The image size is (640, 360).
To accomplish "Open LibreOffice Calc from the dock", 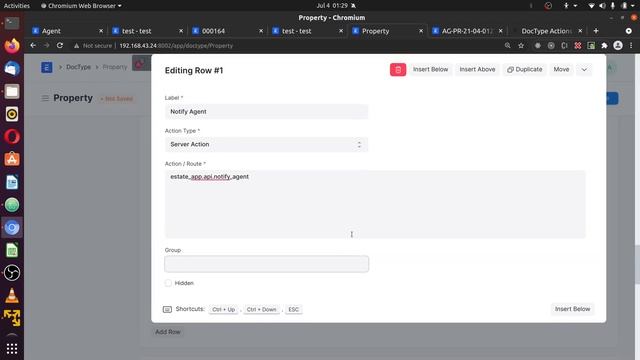I will click(12, 250).
